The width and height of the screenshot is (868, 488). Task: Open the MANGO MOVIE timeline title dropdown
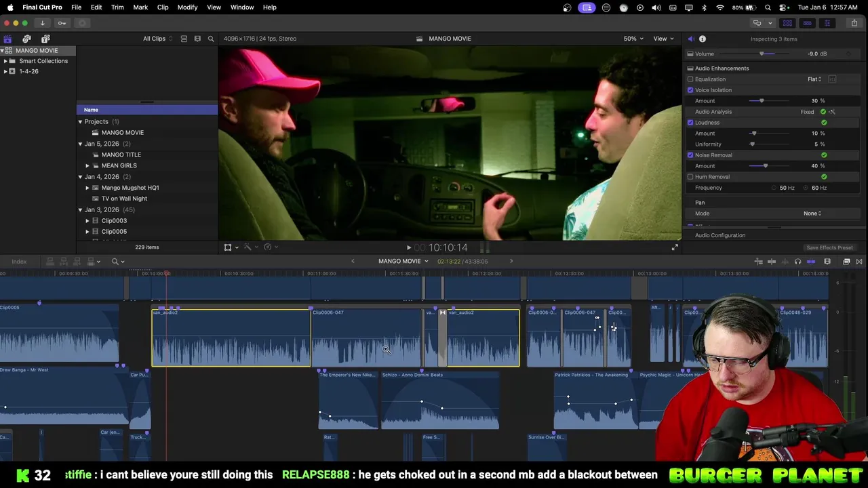click(x=403, y=261)
